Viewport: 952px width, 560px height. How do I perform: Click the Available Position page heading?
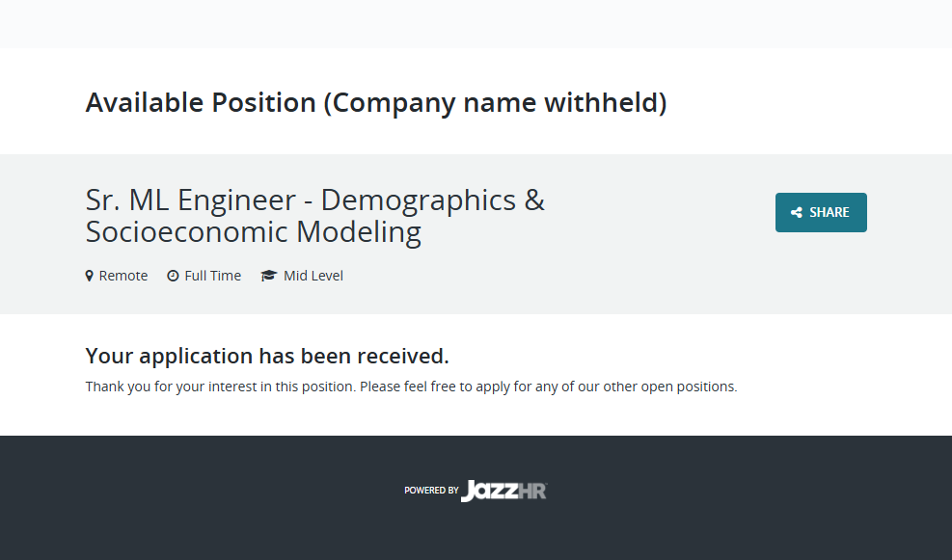click(x=376, y=102)
